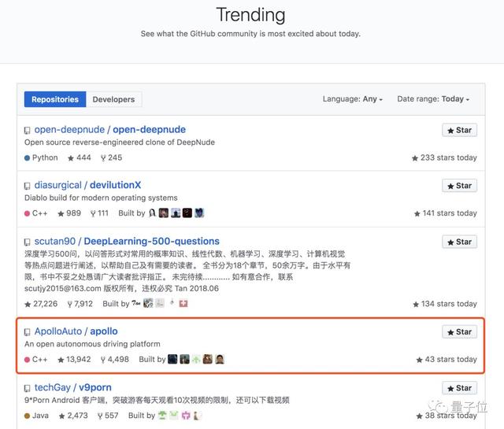This screenshot has width=504, height=429.
Task: Click repo icon beside open-deepnude
Action: pos(28,130)
